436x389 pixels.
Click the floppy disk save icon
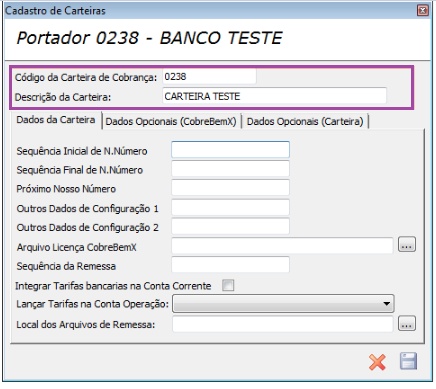pyautogui.click(x=408, y=361)
